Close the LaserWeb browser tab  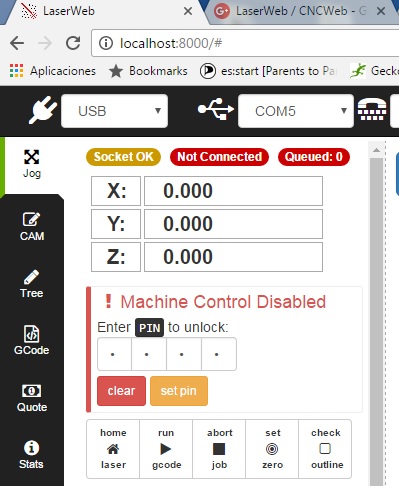(188, 11)
